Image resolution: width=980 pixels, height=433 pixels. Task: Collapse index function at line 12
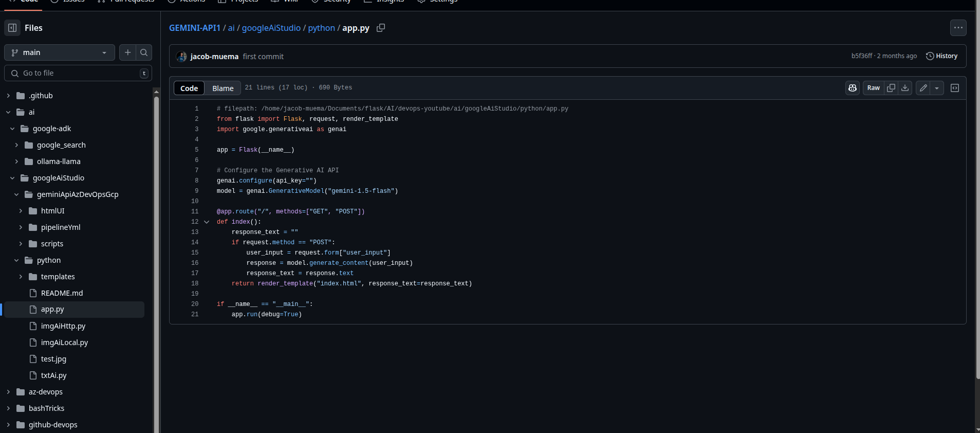click(x=207, y=222)
